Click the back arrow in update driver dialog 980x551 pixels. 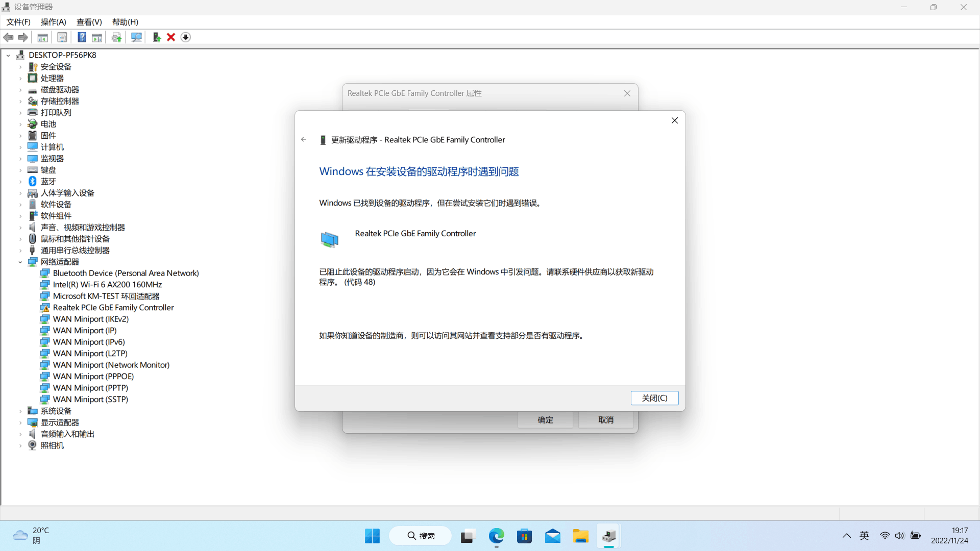pyautogui.click(x=304, y=139)
